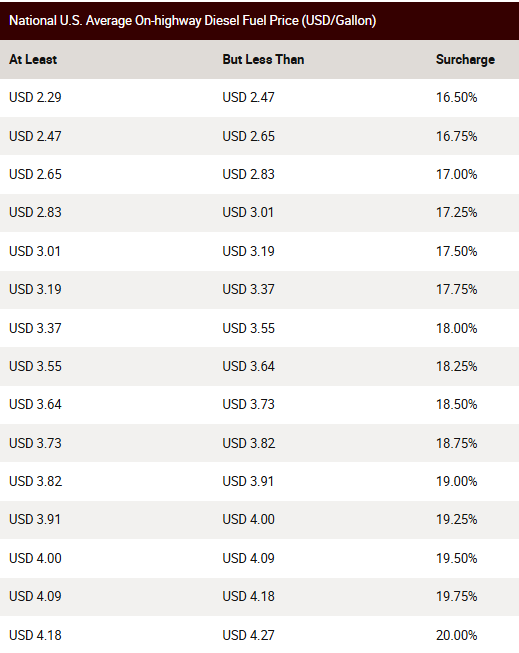Click the 17.50% surcharge value
Viewport: 519px width, 653px height.
(x=457, y=252)
